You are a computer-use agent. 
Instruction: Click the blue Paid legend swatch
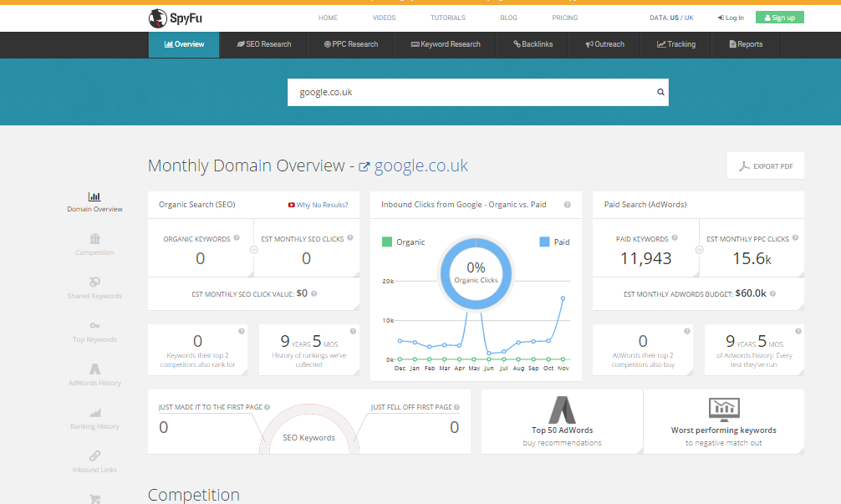[544, 242]
